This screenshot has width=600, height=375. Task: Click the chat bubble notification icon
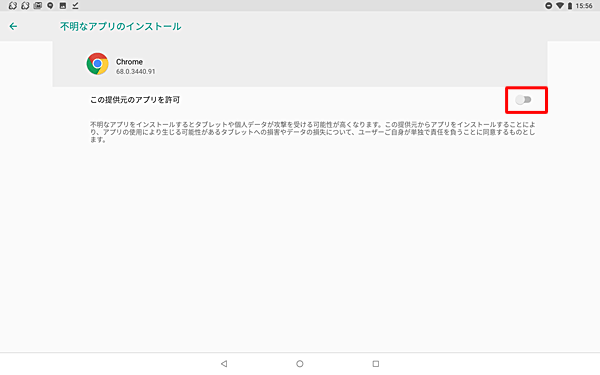point(50,5)
